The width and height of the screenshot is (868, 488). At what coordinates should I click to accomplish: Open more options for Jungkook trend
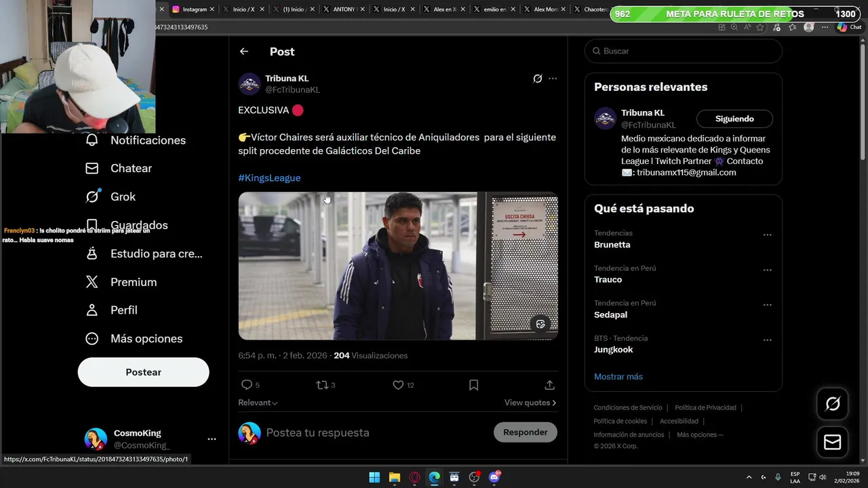tap(768, 340)
